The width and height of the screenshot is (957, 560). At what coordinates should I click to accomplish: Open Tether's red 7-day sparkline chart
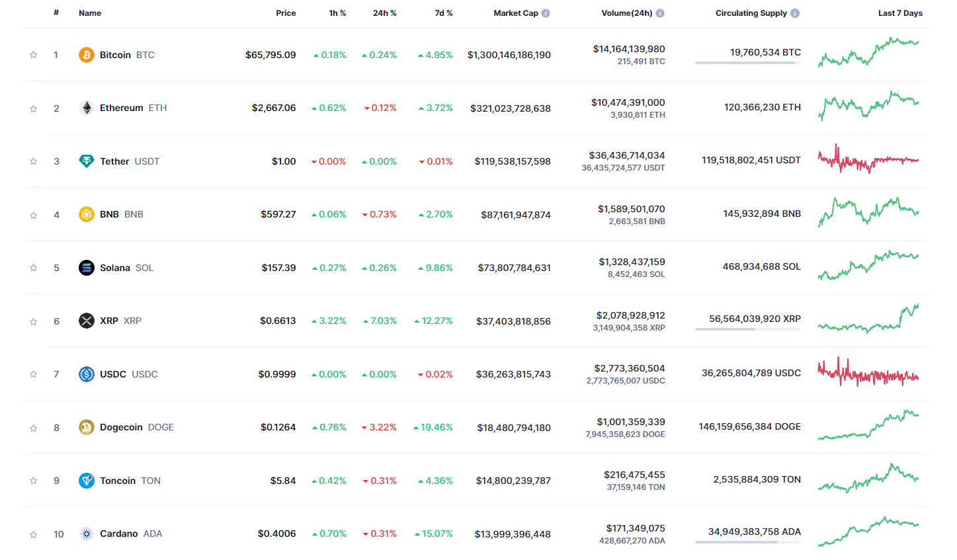point(868,159)
